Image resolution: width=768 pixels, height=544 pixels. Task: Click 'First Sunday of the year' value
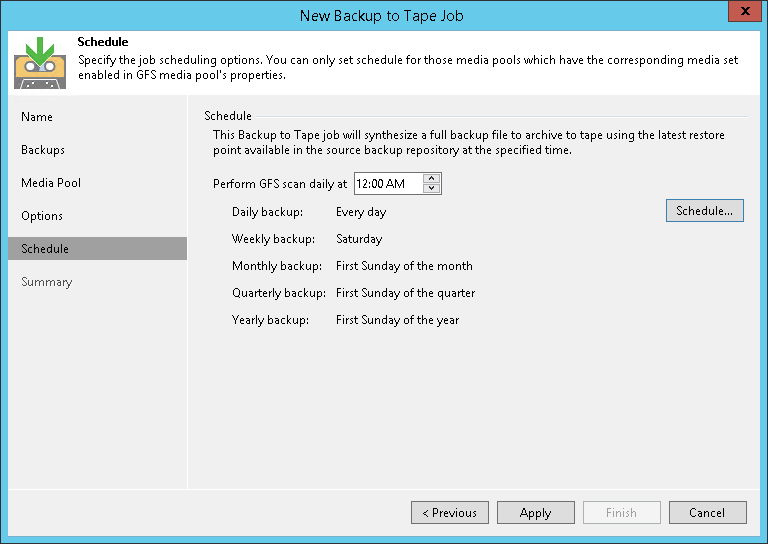[x=397, y=320]
